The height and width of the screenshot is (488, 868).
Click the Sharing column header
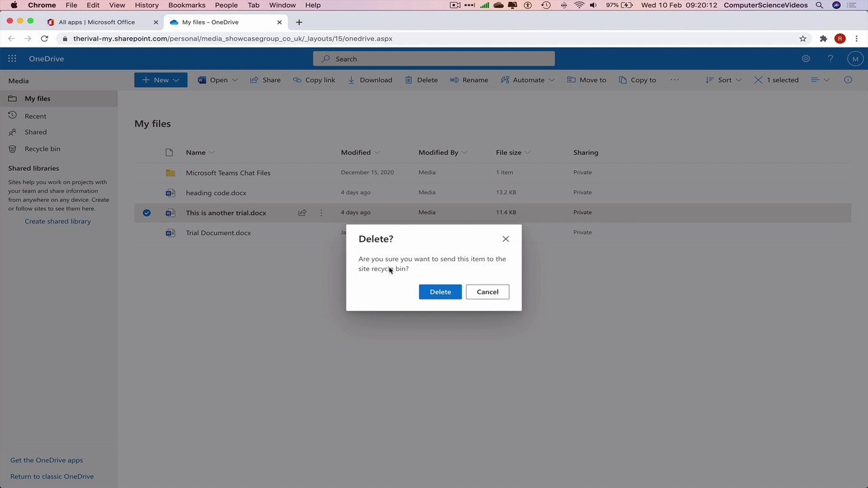[x=586, y=152]
